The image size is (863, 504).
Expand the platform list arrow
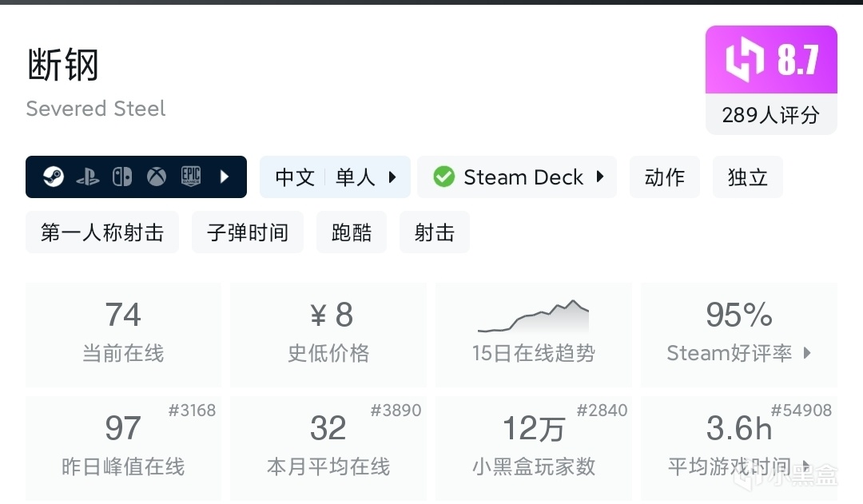(225, 177)
